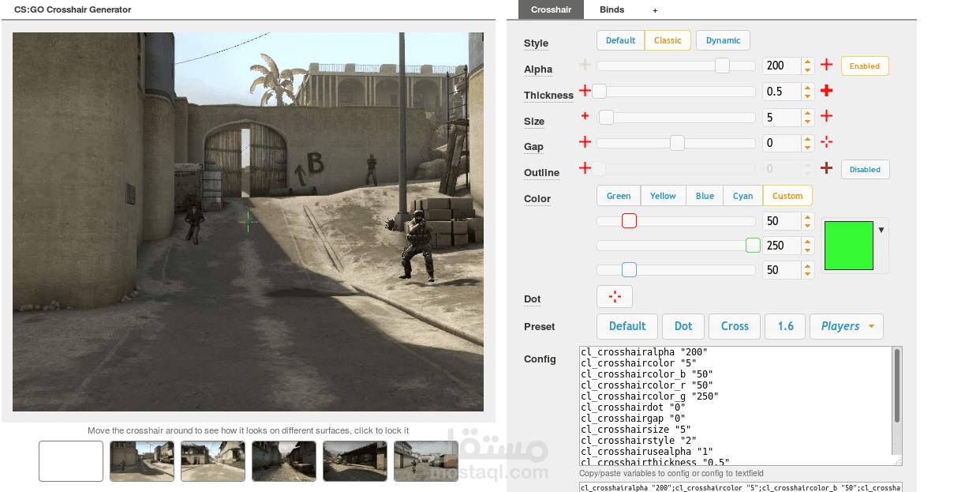Adjust the Gap slider handle
Image resolution: width=980 pixels, height=492 pixels.
click(677, 143)
